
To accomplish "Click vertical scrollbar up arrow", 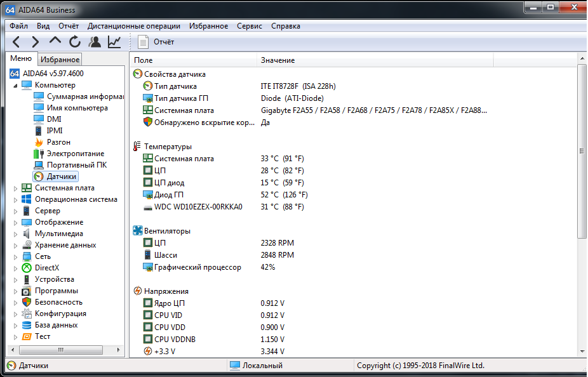I will click(582, 58).
